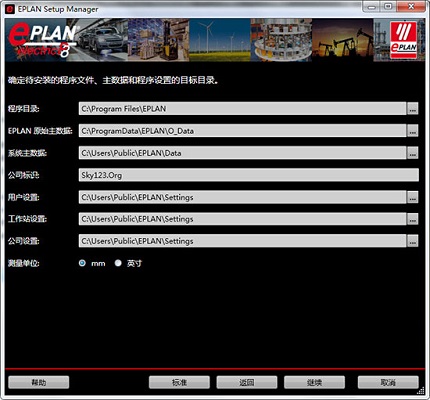Open browse button for EPLAN original master data
This screenshot has width=430, height=400.
(413, 131)
